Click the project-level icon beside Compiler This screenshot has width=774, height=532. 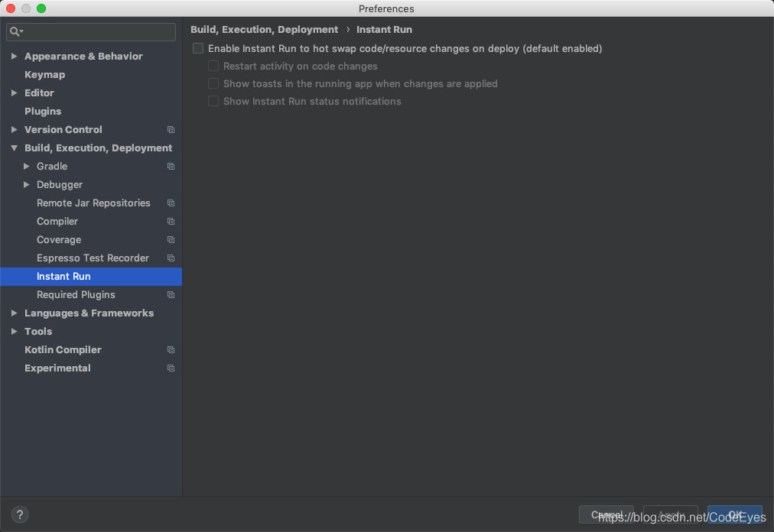(x=171, y=222)
